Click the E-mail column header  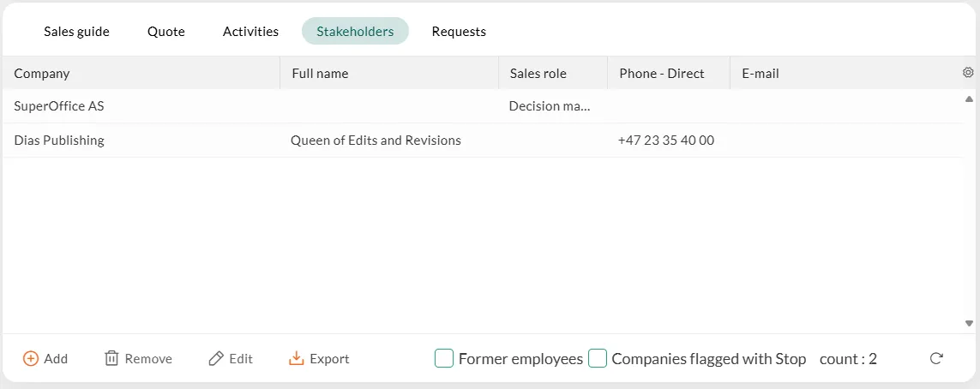[x=761, y=74]
